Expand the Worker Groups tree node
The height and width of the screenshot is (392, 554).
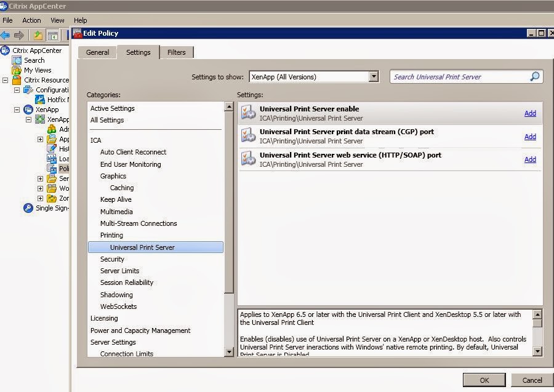[40, 188]
